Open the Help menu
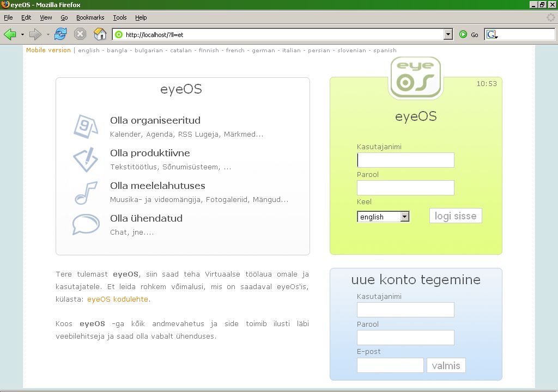This screenshot has height=392, width=558. click(141, 17)
